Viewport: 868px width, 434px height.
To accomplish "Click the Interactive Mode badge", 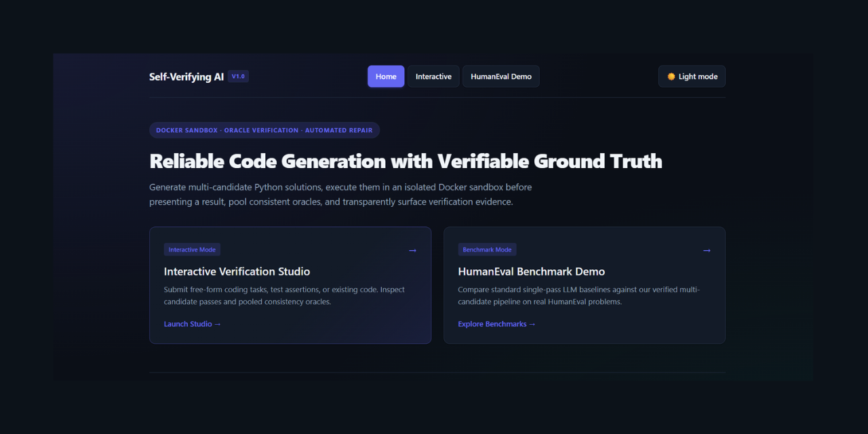I will 192,250.
